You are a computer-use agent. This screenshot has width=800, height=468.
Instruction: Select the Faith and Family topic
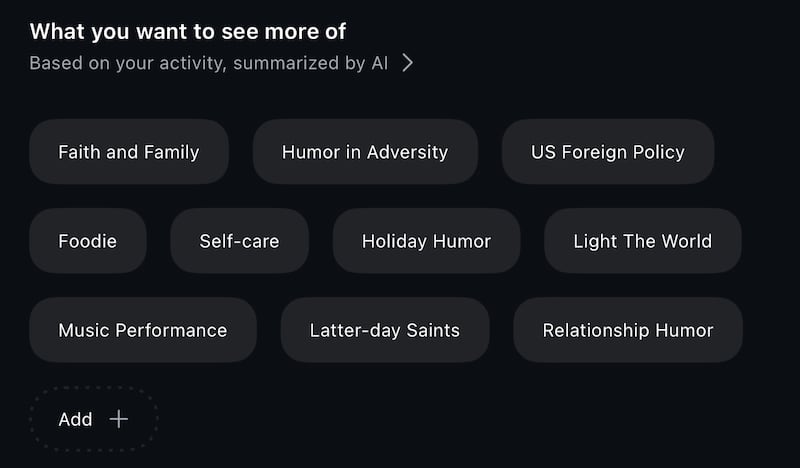pyautogui.click(x=129, y=152)
